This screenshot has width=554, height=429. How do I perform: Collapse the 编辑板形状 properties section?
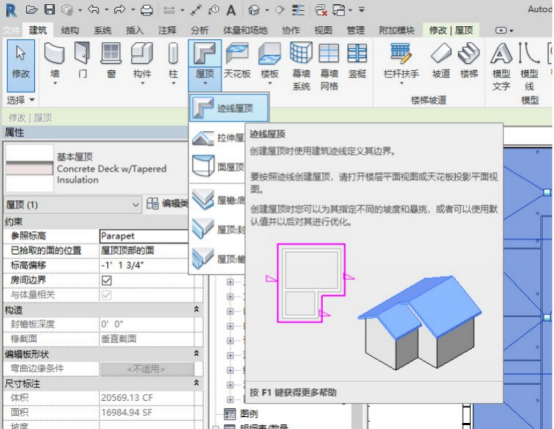[196, 353]
